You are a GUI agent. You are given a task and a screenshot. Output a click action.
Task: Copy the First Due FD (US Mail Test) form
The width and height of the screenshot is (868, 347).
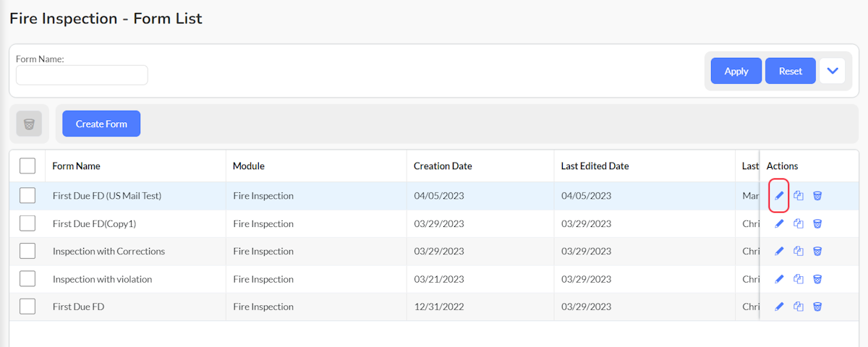point(799,196)
